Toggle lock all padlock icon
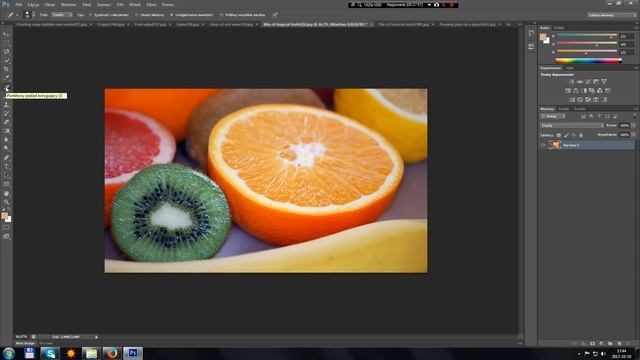This screenshot has width=640, height=360. pos(581,135)
